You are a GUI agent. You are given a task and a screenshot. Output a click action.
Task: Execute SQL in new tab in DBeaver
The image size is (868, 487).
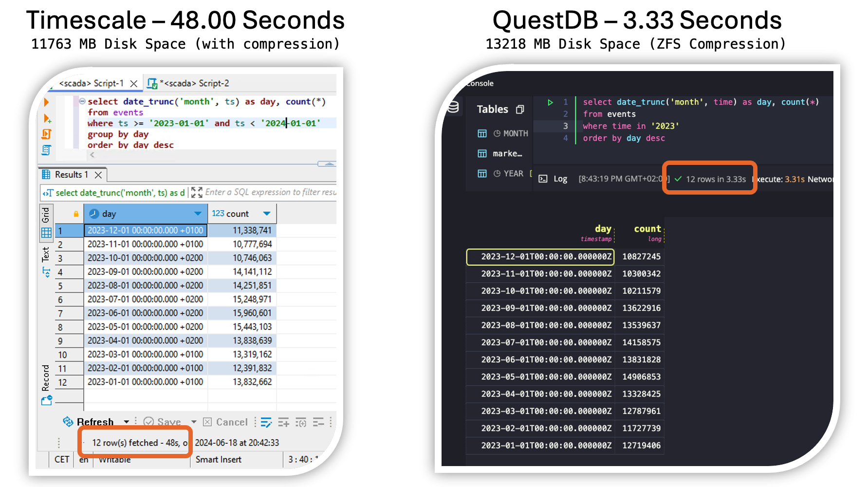point(47,118)
